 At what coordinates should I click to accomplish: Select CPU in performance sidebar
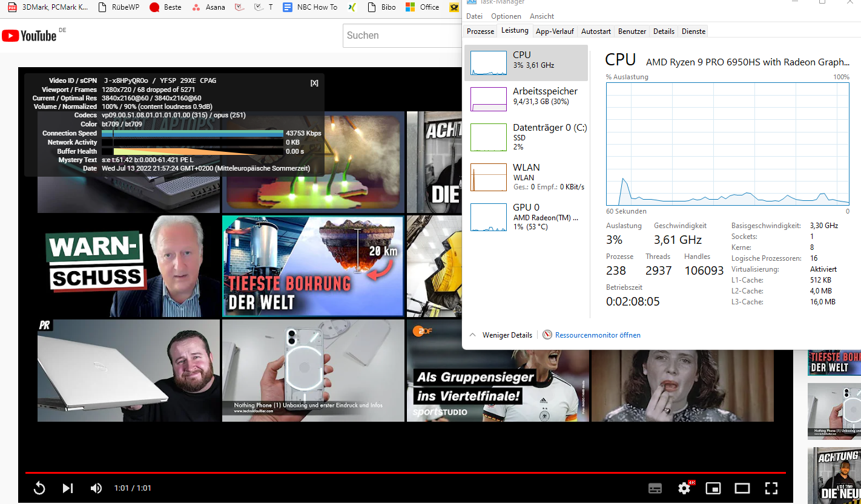[526, 63]
